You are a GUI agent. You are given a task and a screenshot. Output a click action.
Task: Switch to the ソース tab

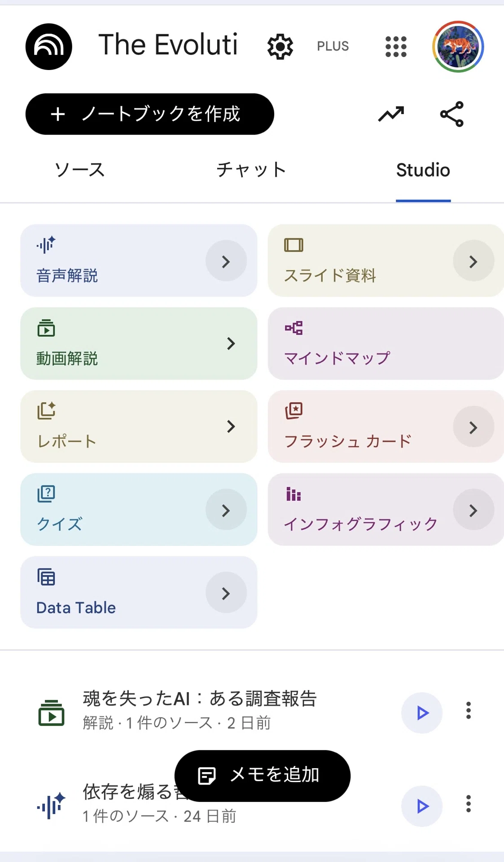tap(80, 170)
